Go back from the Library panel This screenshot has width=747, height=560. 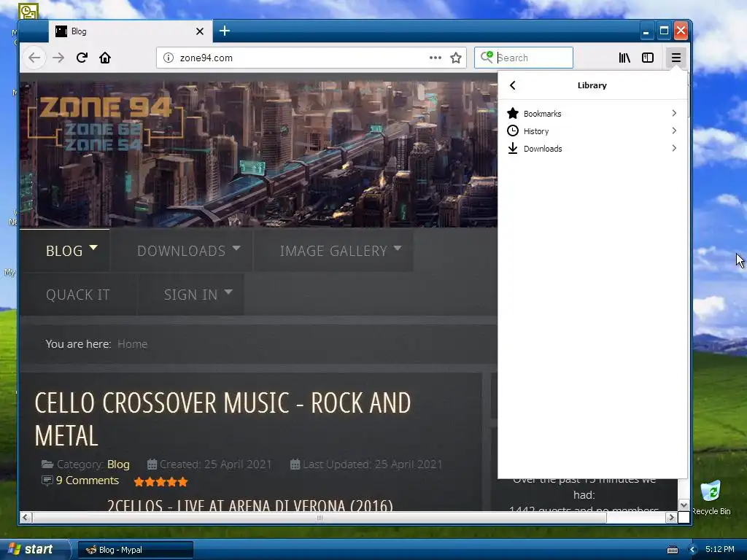click(513, 85)
